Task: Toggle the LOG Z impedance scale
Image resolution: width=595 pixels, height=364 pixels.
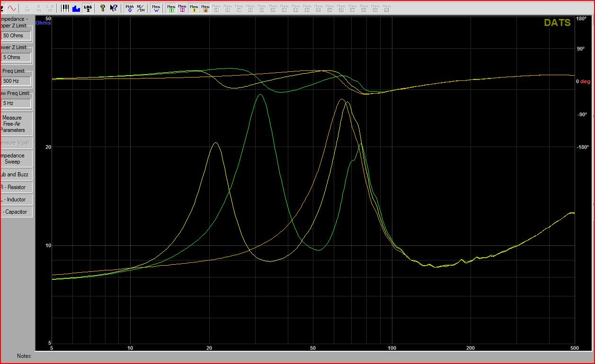Action: click(88, 8)
